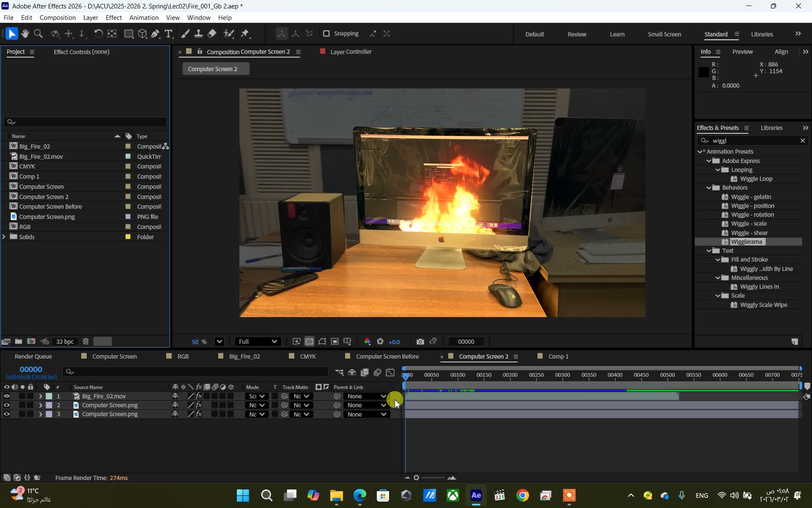This screenshot has height=508, width=812.
Task: Switch to Big_Fire_02 timeline tab
Action: coord(244,356)
